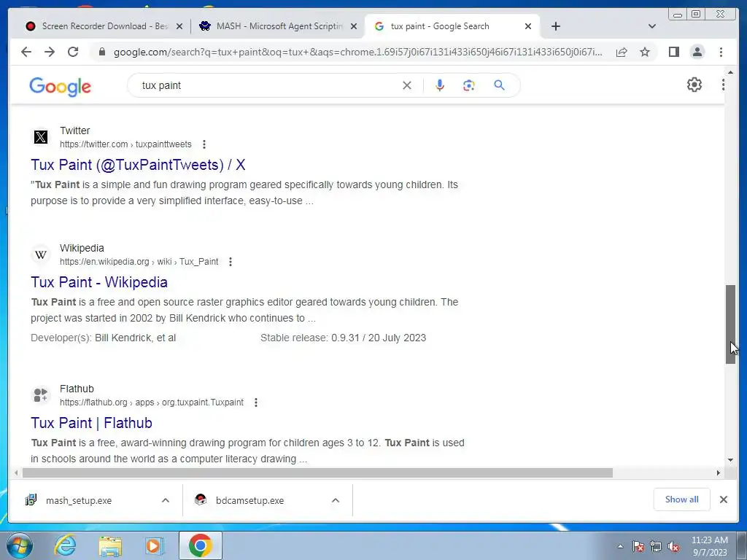This screenshot has width=747, height=560.
Task: Click the Flathub favicon
Action: pos(41,395)
